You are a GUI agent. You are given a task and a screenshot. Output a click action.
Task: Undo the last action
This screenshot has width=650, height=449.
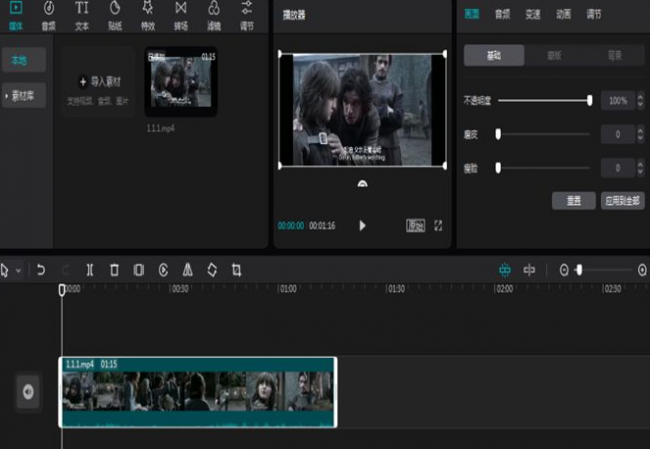[x=41, y=270]
